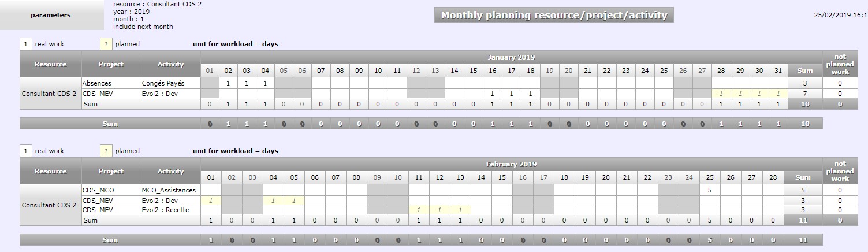868x252 pixels.
Task: Click the parameters button
Action: click(51, 16)
